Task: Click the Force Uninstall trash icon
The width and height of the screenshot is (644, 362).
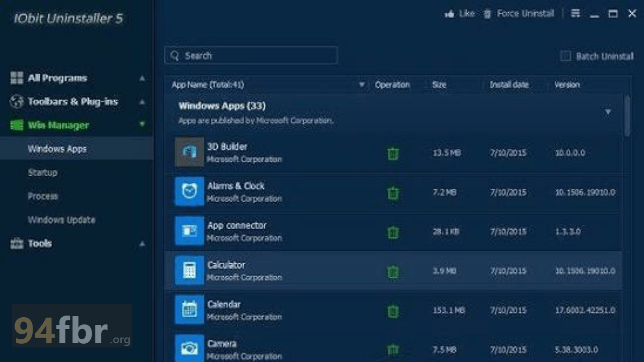Action: point(487,14)
